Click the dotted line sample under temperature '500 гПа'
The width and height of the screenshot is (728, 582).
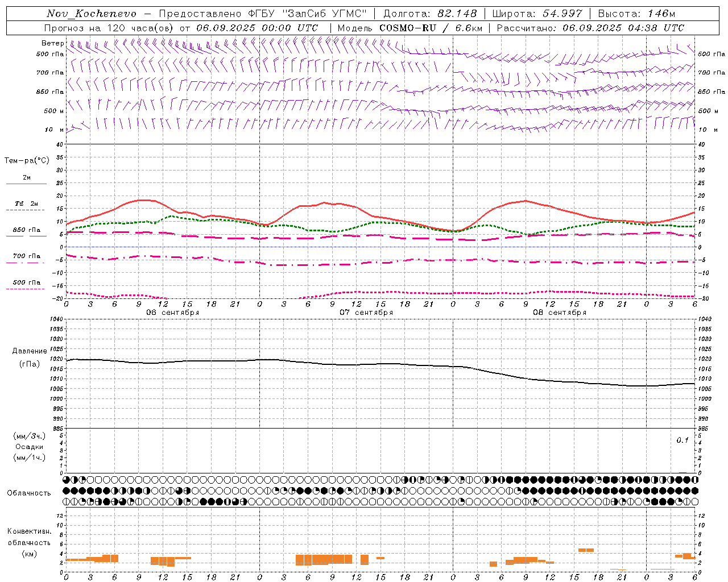(26, 289)
